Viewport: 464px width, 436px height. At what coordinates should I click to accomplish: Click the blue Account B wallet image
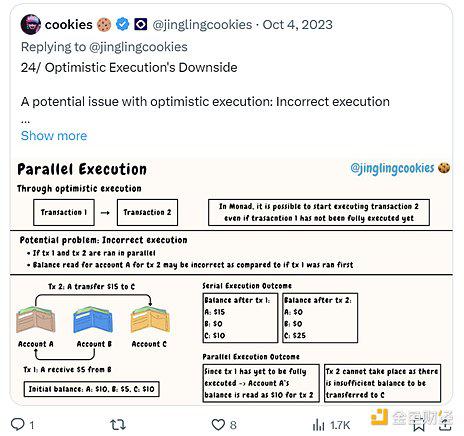[93, 320]
